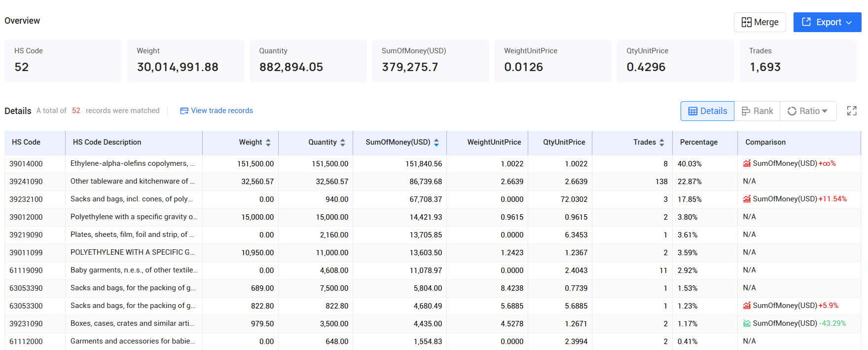Click the Weight value 10,950.00
This screenshot has width=868, height=350.
(x=257, y=252)
